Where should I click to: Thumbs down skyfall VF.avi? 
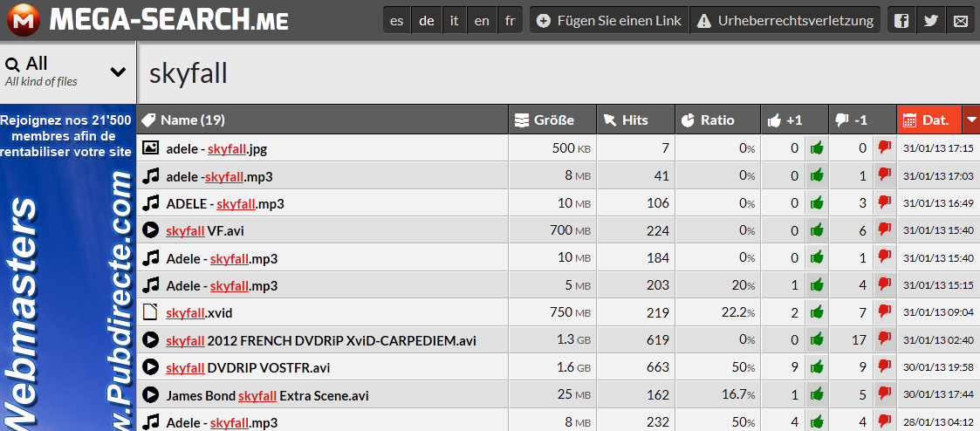click(884, 230)
